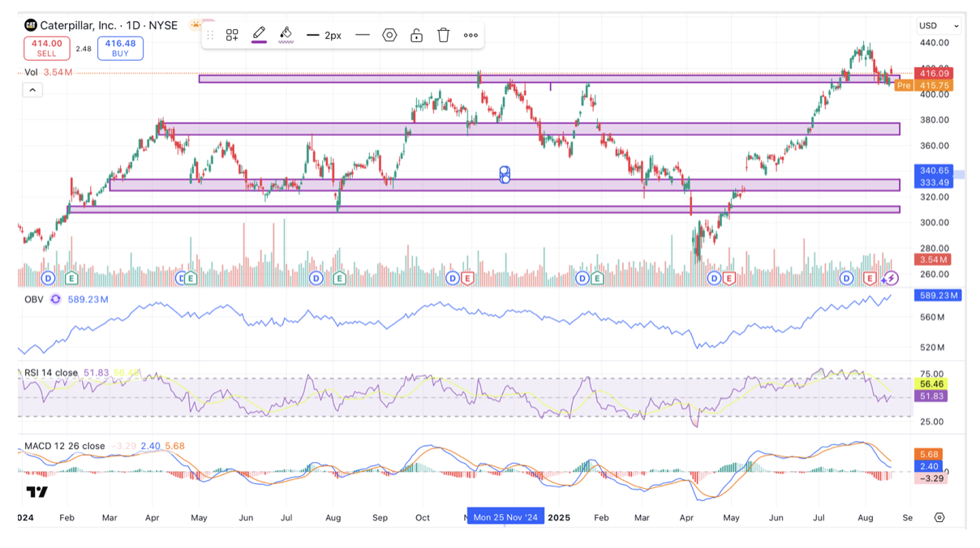Open the paint bucket background fill
Viewport: 980px width, 548px height.
(286, 34)
